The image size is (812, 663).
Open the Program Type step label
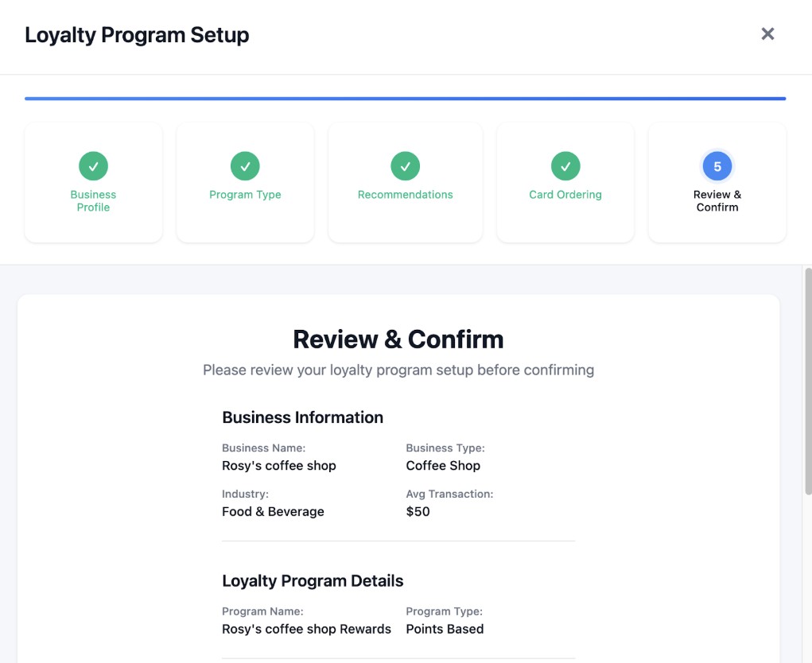click(x=245, y=195)
